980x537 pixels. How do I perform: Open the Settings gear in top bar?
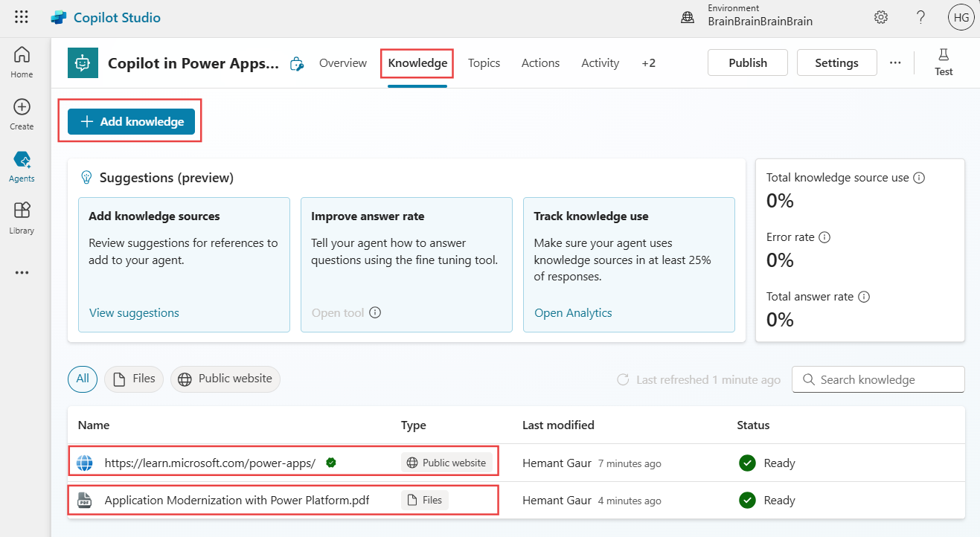(x=881, y=17)
